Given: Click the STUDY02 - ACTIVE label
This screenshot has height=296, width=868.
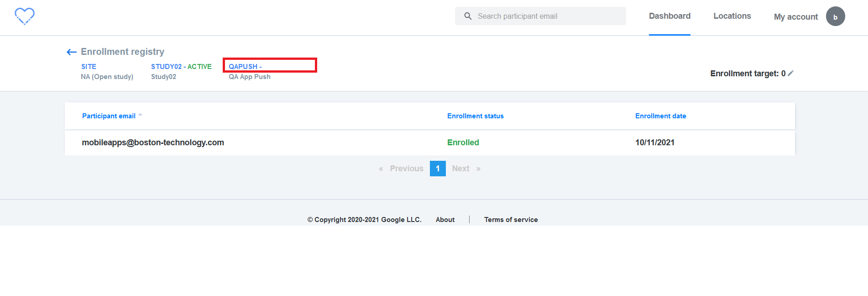Looking at the screenshot, I should (x=181, y=67).
